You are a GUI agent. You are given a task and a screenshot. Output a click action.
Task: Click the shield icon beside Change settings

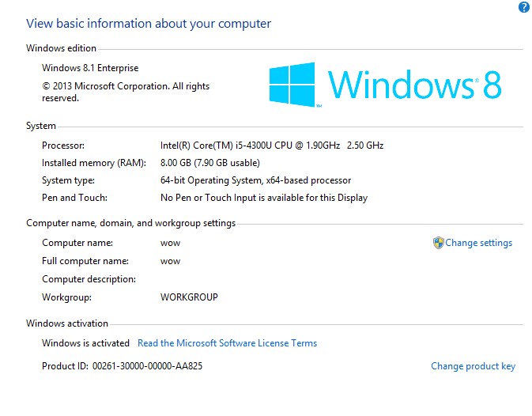click(439, 243)
